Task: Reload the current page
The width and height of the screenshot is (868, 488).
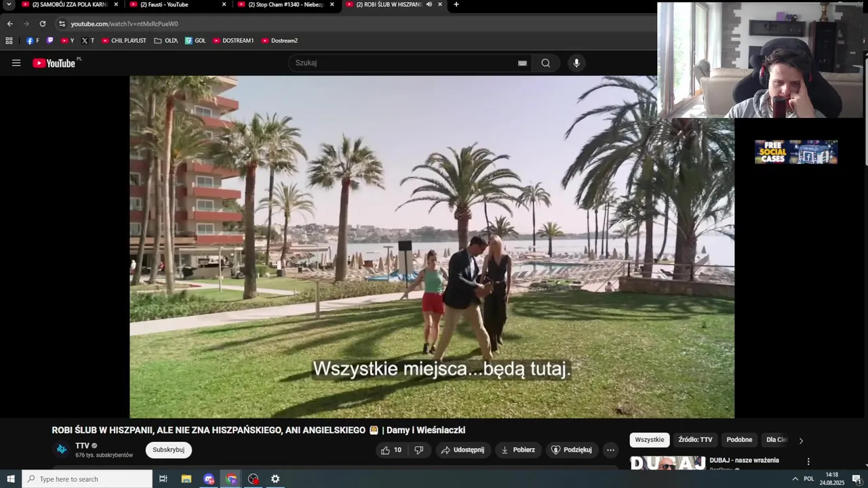Action: coord(42,24)
